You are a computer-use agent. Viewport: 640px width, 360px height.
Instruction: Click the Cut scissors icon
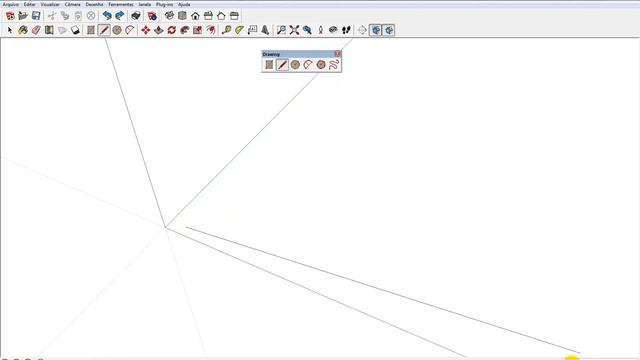click(52, 16)
